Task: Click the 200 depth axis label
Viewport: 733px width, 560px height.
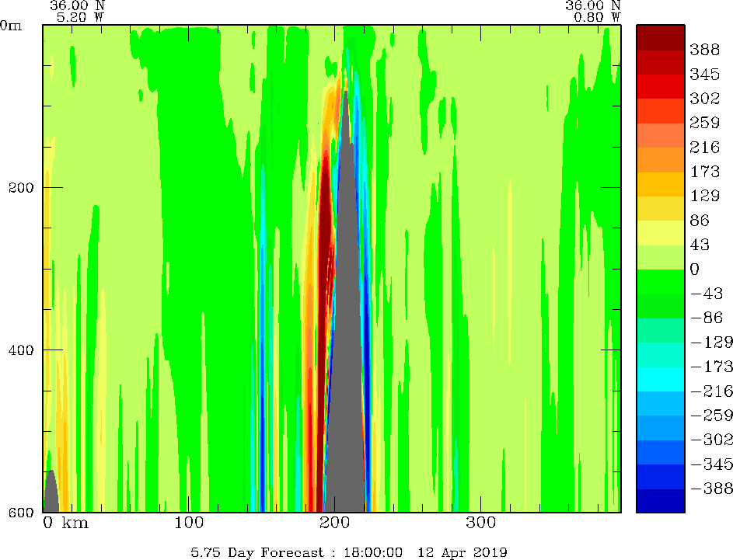Action: pos(21,188)
